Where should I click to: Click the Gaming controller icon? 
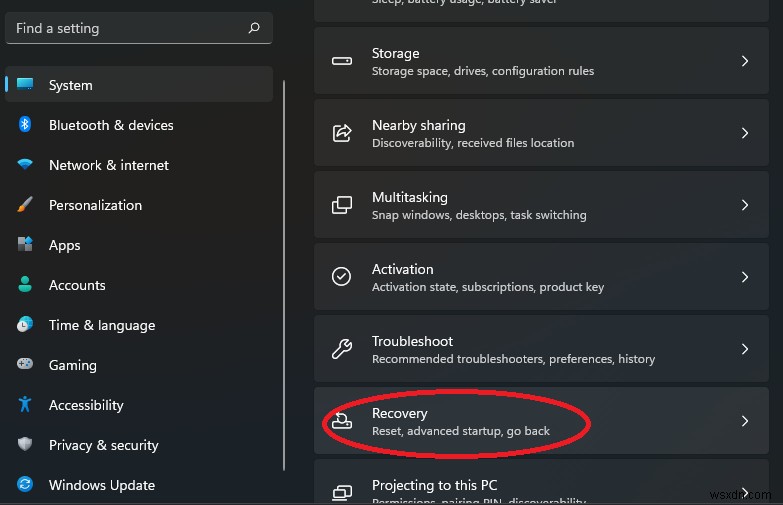click(x=25, y=365)
